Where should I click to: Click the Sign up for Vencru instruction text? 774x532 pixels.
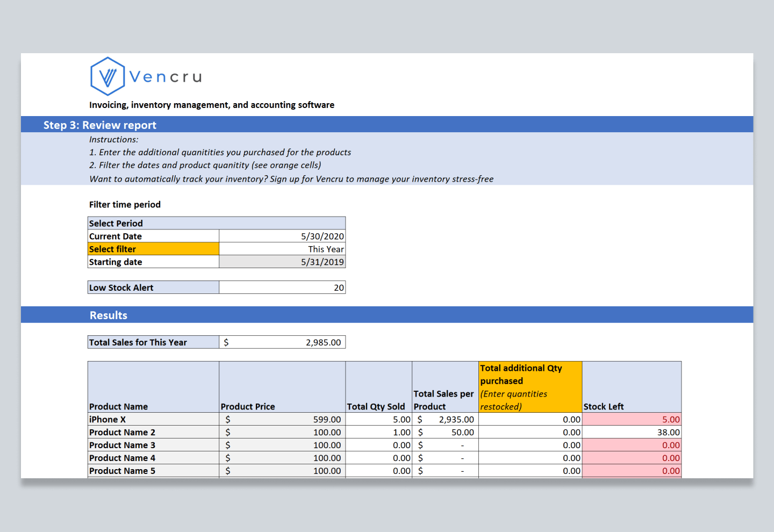[x=290, y=178]
